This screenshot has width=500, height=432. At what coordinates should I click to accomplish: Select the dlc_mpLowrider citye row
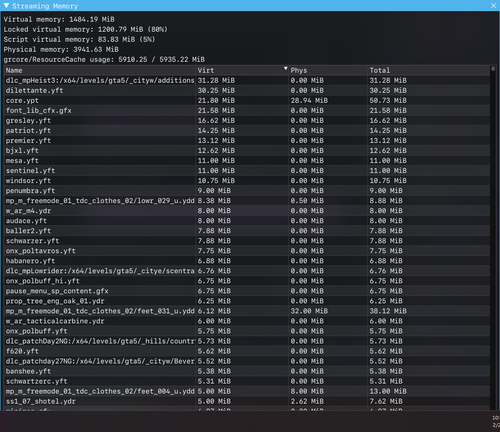247,271
